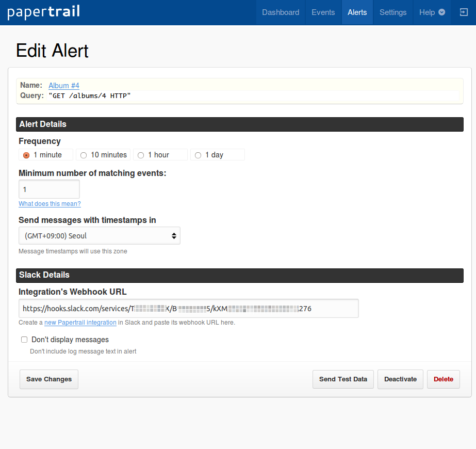Follow the new Papertrail integration link
476x449 pixels.
(x=80, y=323)
